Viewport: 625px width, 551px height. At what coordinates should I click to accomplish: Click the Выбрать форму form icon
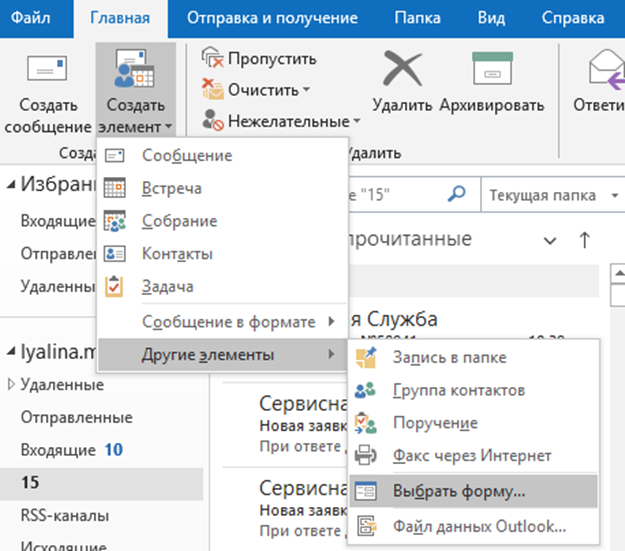[365, 491]
